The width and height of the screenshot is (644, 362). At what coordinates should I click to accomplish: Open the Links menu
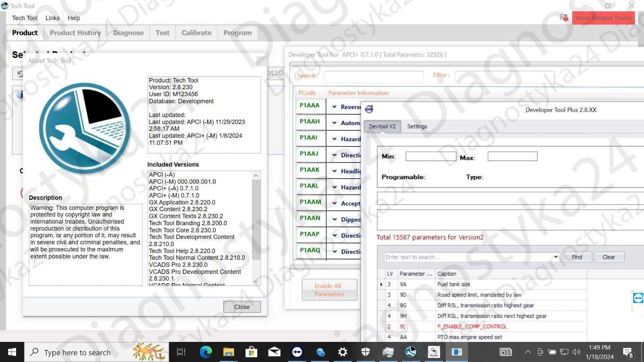(52, 18)
